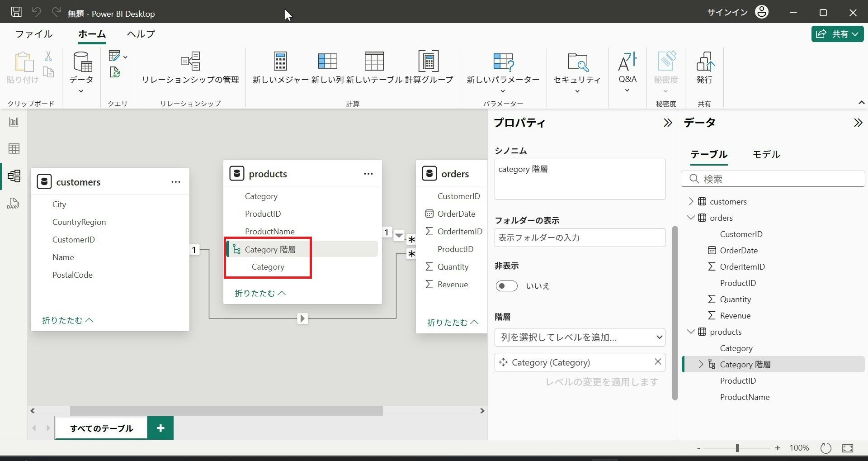Expand Category 階層 in Data pane
The width and height of the screenshot is (868, 461).
click(x=701, y=364)
